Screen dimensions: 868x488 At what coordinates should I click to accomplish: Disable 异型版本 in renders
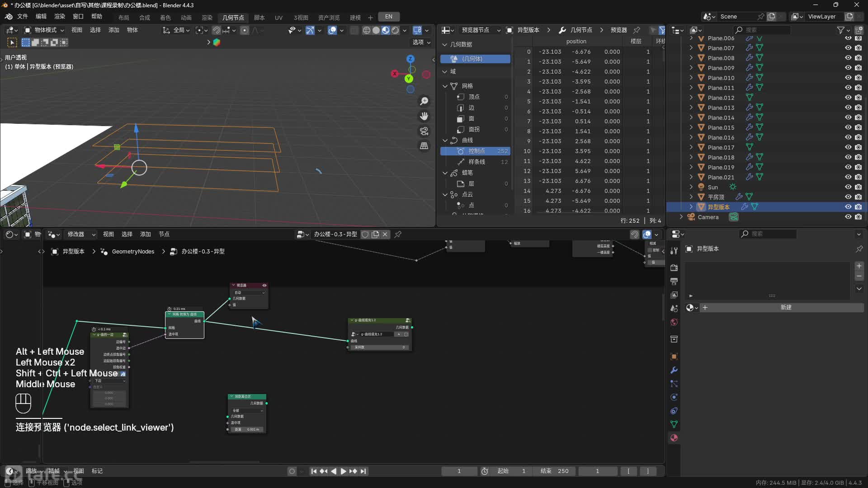859,207
